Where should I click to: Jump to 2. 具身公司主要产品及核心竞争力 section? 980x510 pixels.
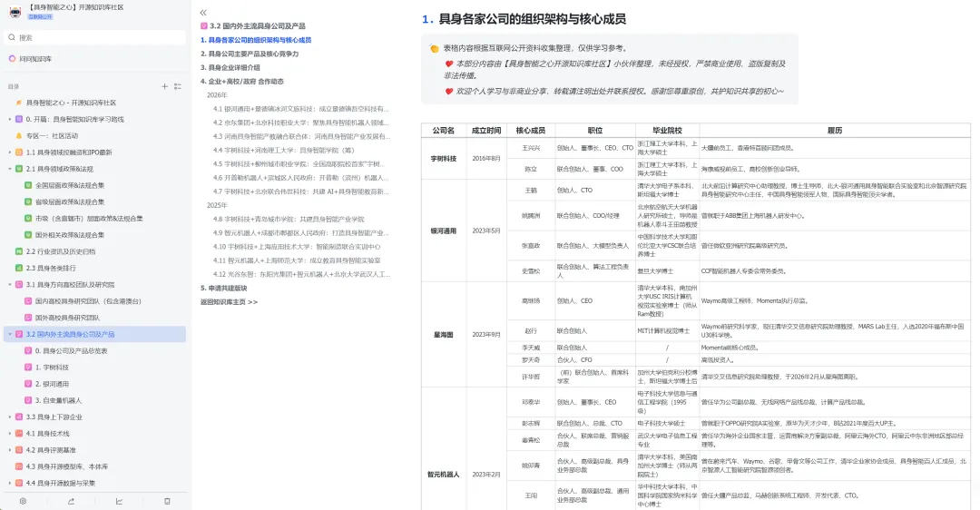(x=250, y=54)
